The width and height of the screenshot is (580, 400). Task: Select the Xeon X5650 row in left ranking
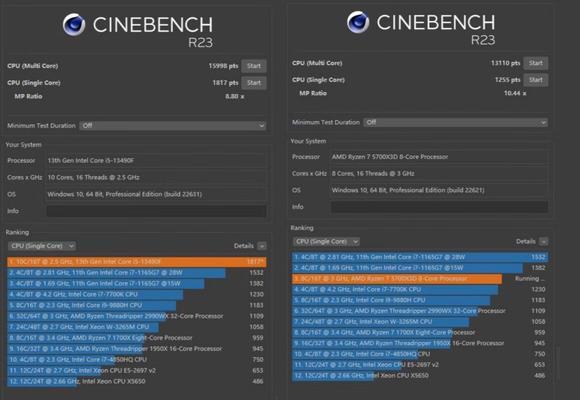click(137, 381)
